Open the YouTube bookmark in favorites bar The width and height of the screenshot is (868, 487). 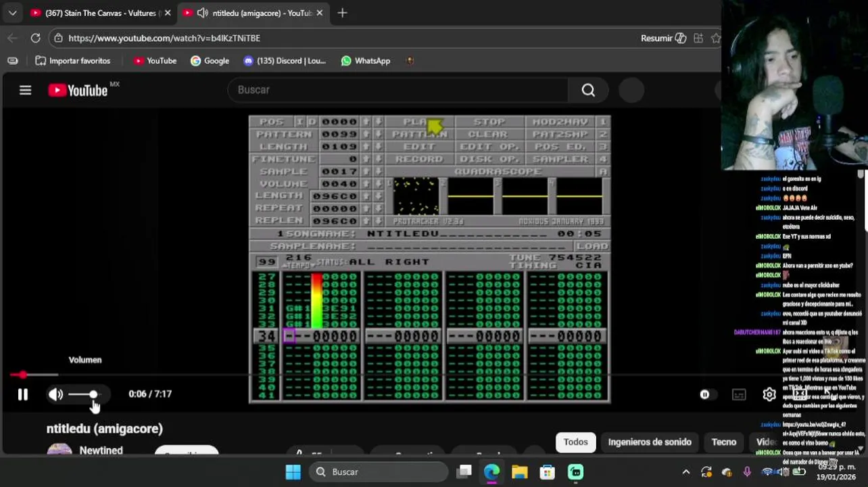click(155, 61)
